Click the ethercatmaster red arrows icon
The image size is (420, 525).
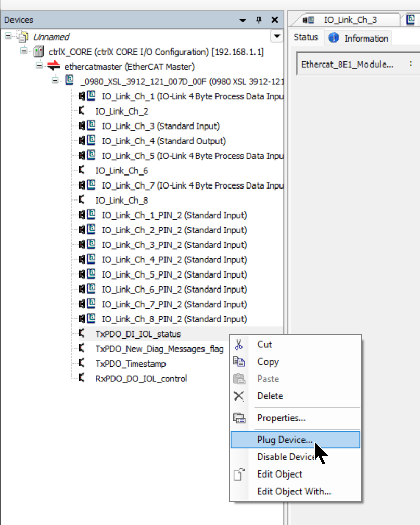54,66
